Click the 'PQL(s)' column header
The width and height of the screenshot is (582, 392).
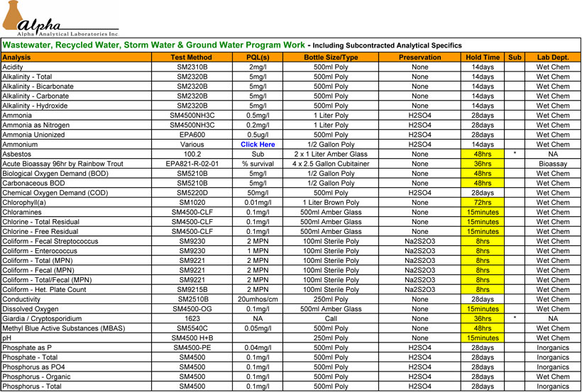pyautogui.click(x=258, y=57)
